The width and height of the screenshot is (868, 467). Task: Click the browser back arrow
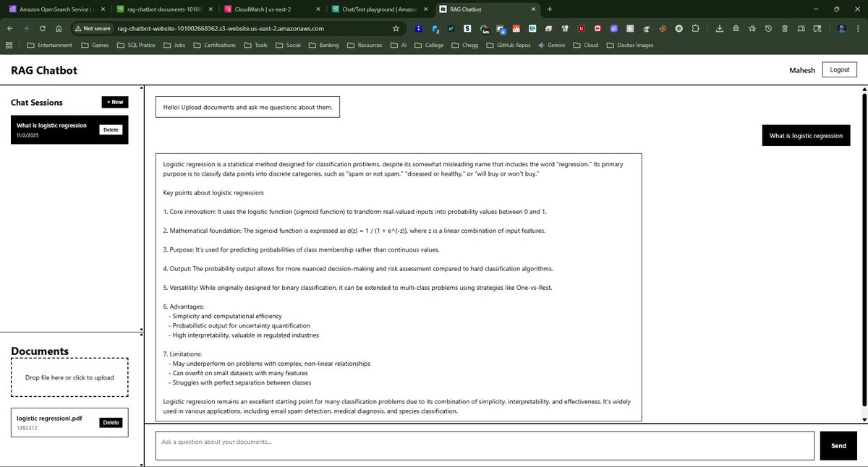(10, 28)
